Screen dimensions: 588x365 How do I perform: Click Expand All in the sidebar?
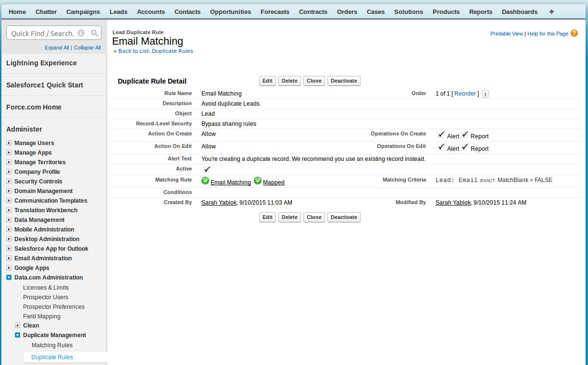pyautogui.click(x=57, y=48)
